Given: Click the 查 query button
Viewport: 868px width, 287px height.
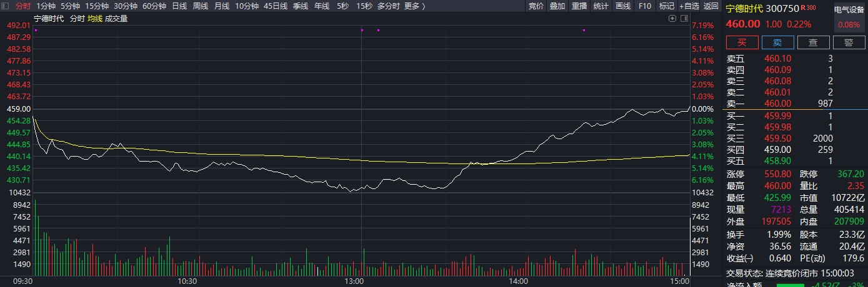Looking at the screenshot, I should [813, 42].
